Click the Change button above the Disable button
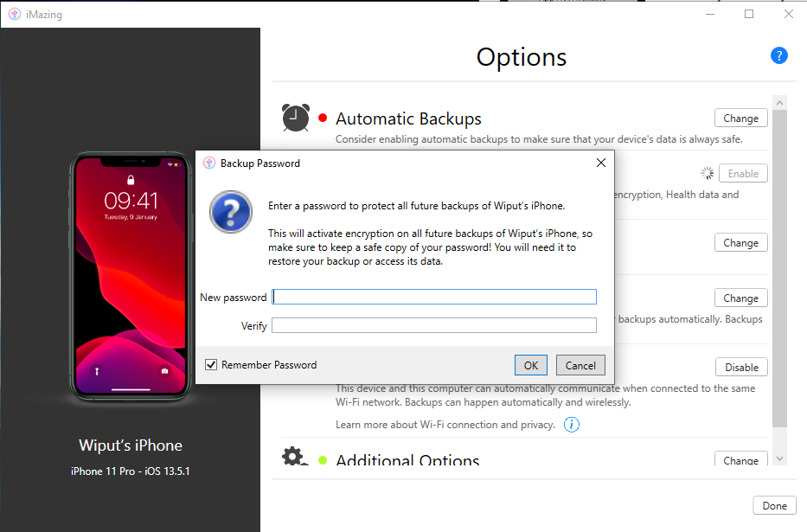The height and width of the screenshot is (532, 807). click(740, 298)
